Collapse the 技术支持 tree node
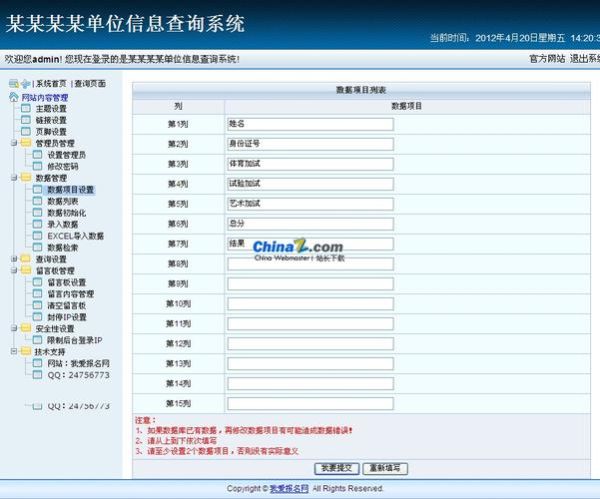 click(14, 351)
